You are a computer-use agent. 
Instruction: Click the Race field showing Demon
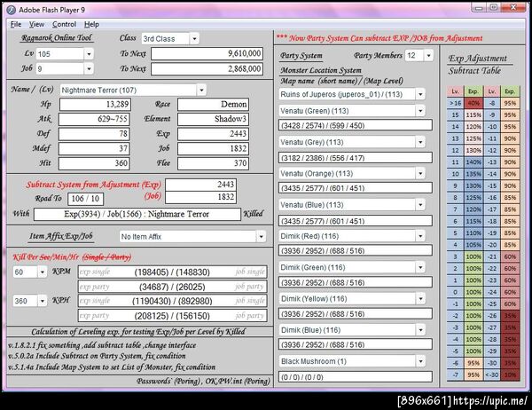213,105
